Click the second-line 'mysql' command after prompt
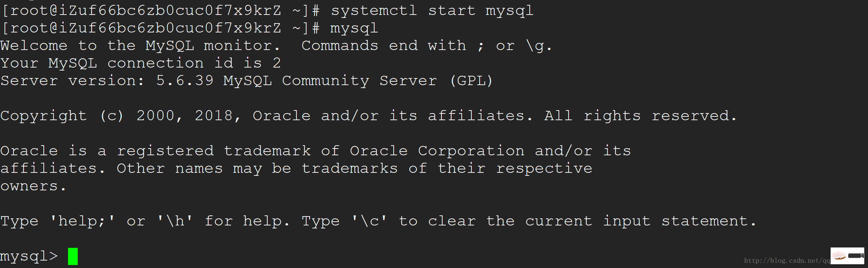This screenshot has height=268, width=868. 354,28
